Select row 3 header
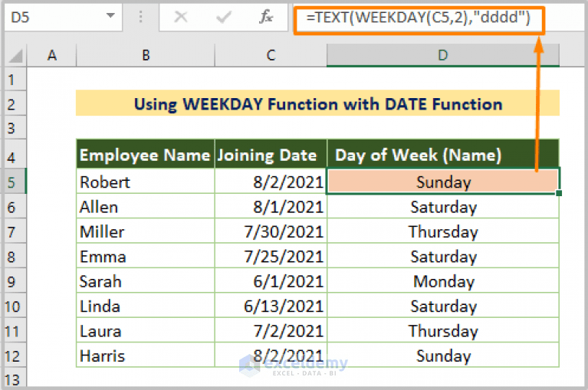 coord(15,128)
